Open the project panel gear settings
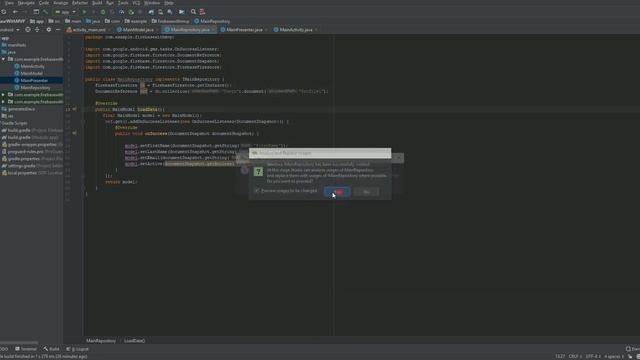 click(x=49, y=29)
